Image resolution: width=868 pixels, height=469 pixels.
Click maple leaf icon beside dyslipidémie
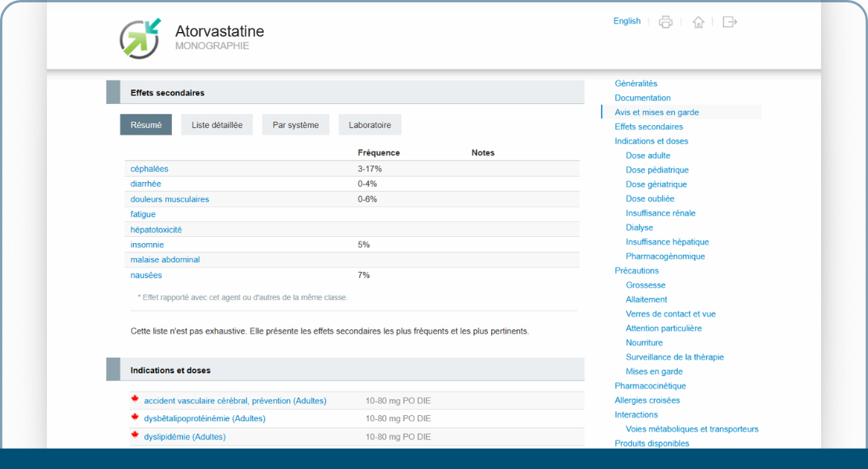pyautogui.click(x=135, y=435)
